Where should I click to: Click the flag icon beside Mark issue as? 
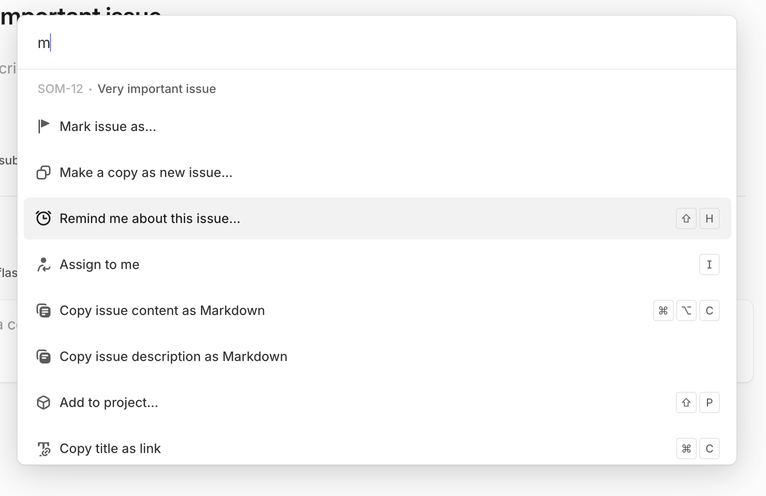point(43,126)
